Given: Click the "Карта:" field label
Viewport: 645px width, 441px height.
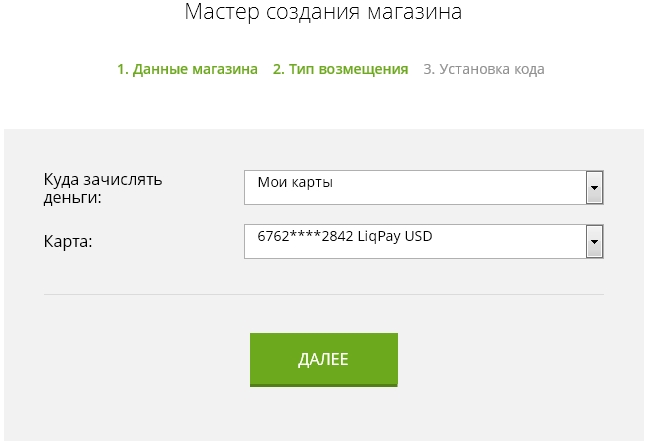Looking at the screenshot, I should [x=68, y=241].
